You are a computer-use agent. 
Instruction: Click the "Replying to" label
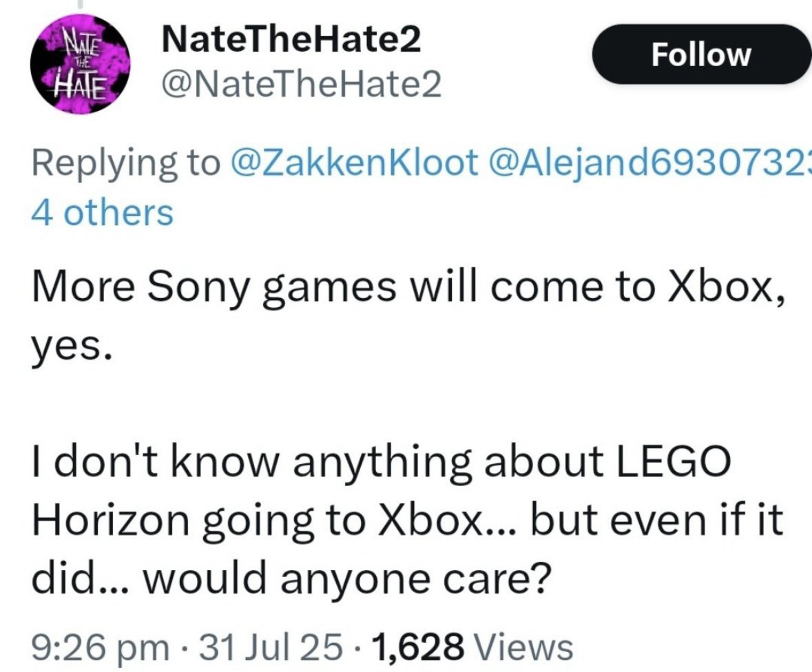click(x=124, y=161)
